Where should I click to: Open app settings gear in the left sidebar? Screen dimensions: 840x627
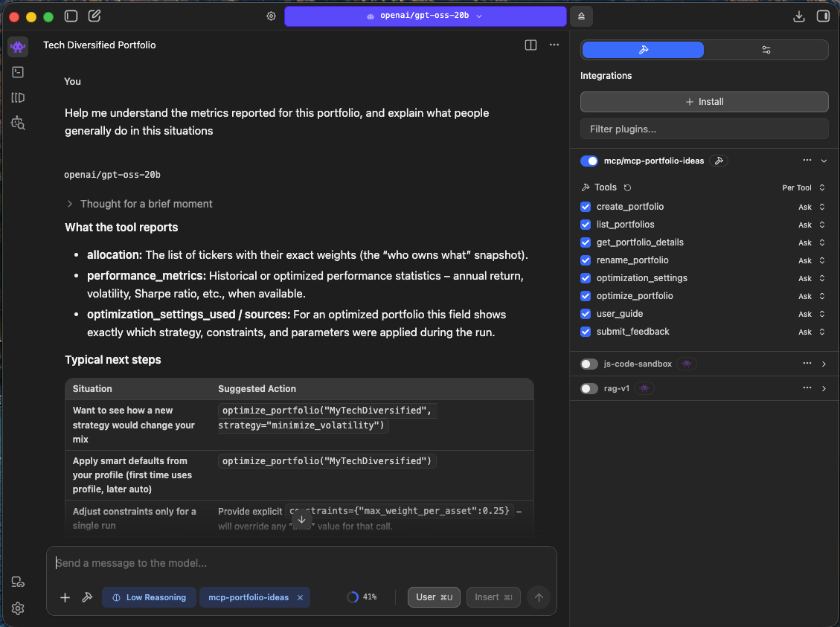(18, 608)
